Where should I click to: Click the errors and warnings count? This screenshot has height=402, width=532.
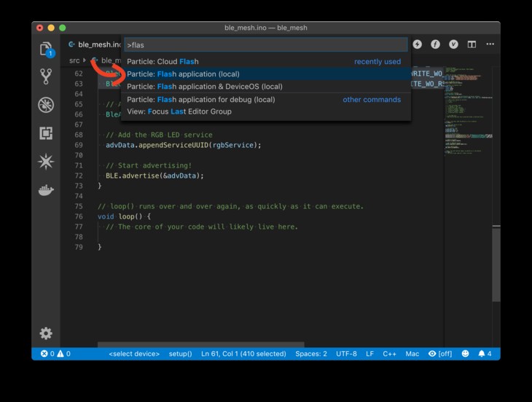point(56,354)
